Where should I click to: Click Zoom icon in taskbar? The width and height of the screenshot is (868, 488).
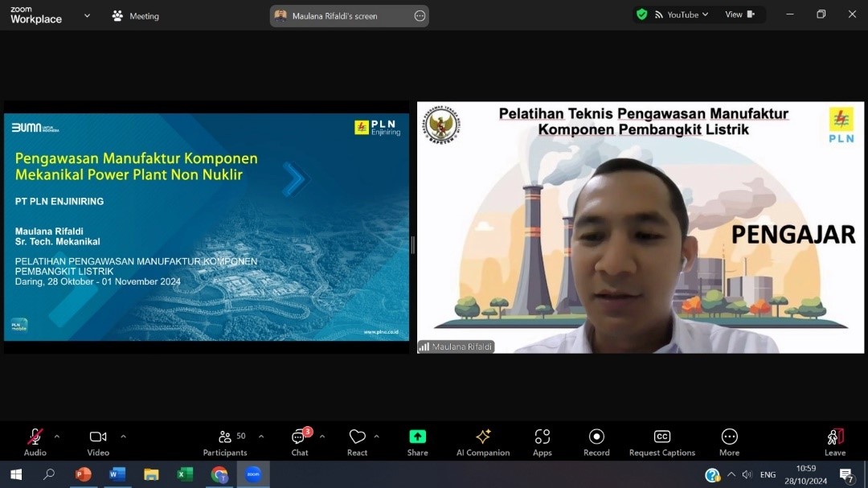[253, 474]
